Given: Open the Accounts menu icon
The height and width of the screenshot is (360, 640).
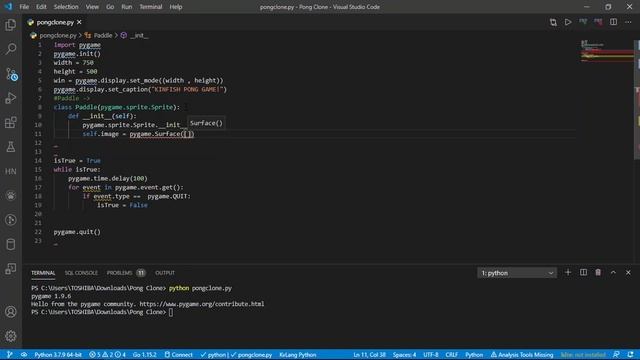Looking at the screenshot, I should [x=11, y=312].
